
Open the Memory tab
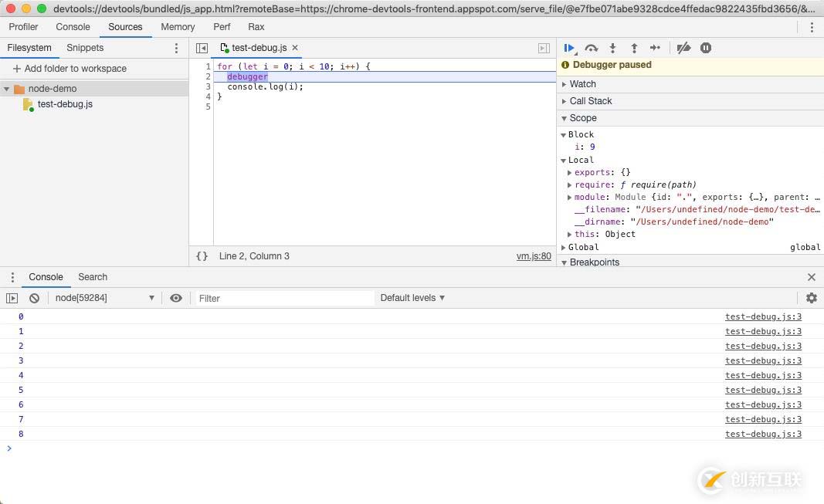[178, 27]
